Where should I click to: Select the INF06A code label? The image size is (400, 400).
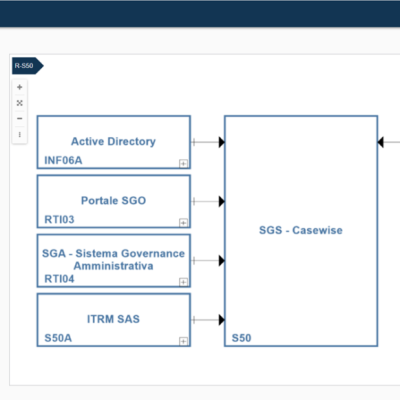pos(63,160)
